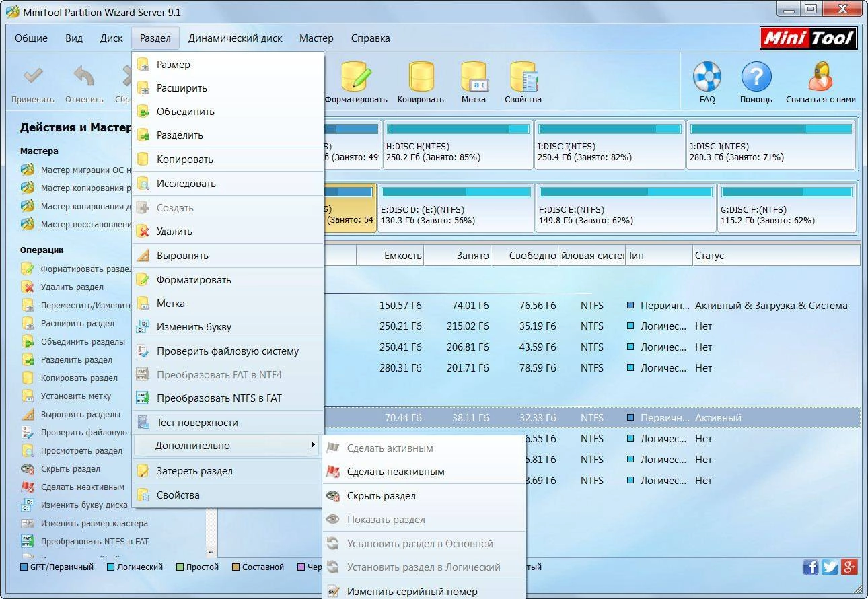Click sidebar Align partitions (Выровнять разделы) icon
The height and width of the screenshot is (599, 868).
28,414
